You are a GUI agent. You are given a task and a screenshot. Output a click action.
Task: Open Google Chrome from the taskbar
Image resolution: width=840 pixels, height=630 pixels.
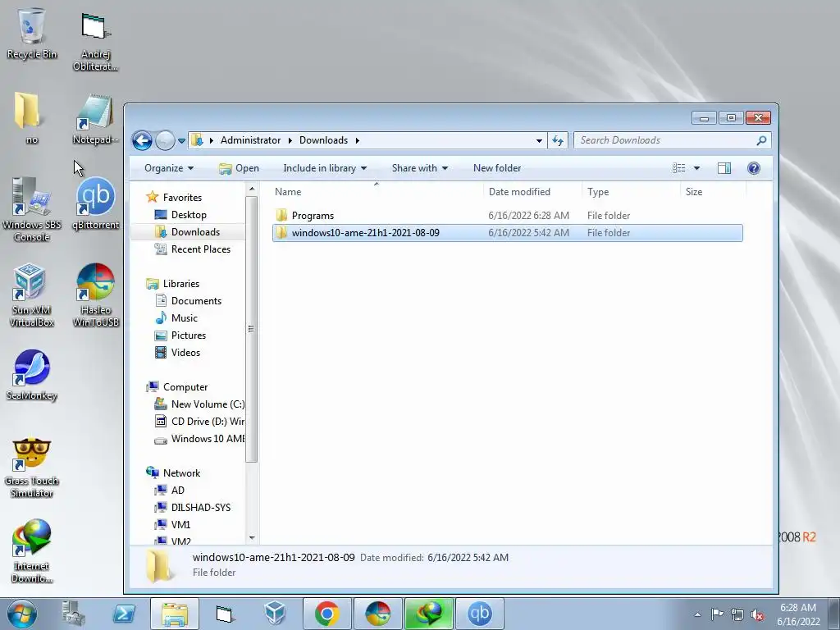tap(326, 614)
